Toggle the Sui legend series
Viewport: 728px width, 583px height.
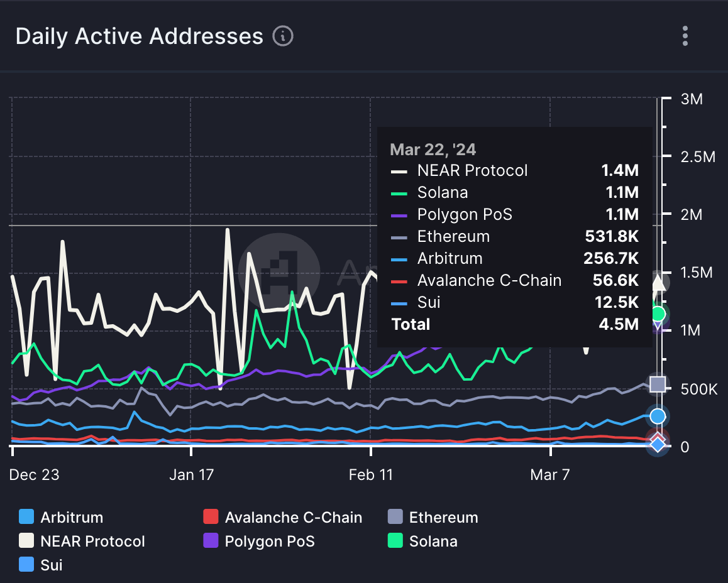coord(41,564)
